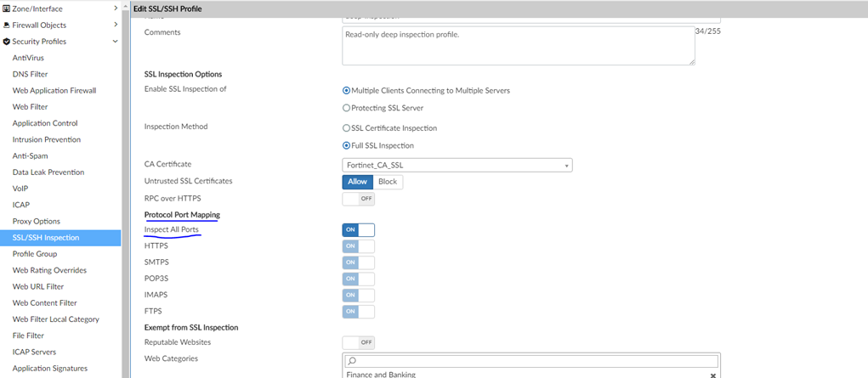The width and height of the screenshot is (868, 378).
Task: Turn off the Inspect All Ports toggle
Action: click(358, 230)
